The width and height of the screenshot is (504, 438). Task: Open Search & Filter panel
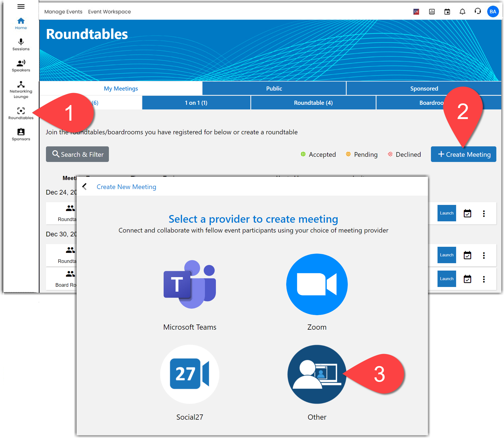pyautogui.click(x=77, y=154)
